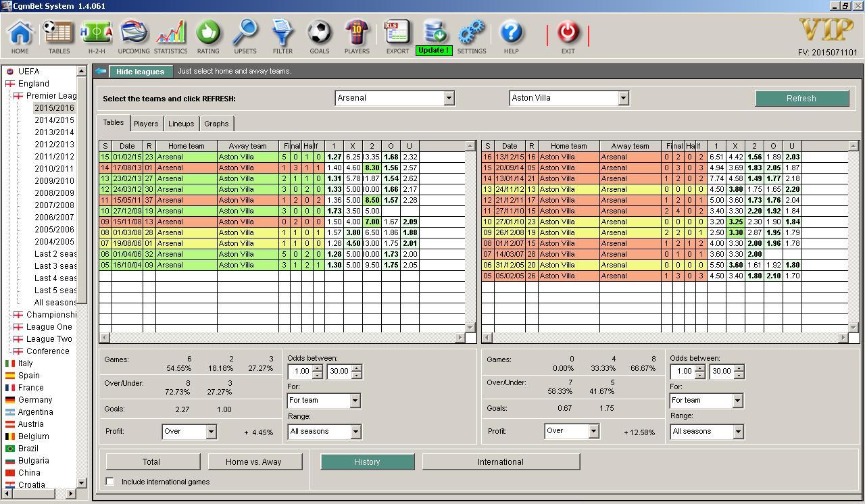The width and height of the screenshot is (865, 504).
Task: Collapse the England tree node
Action: click(10, 84)
